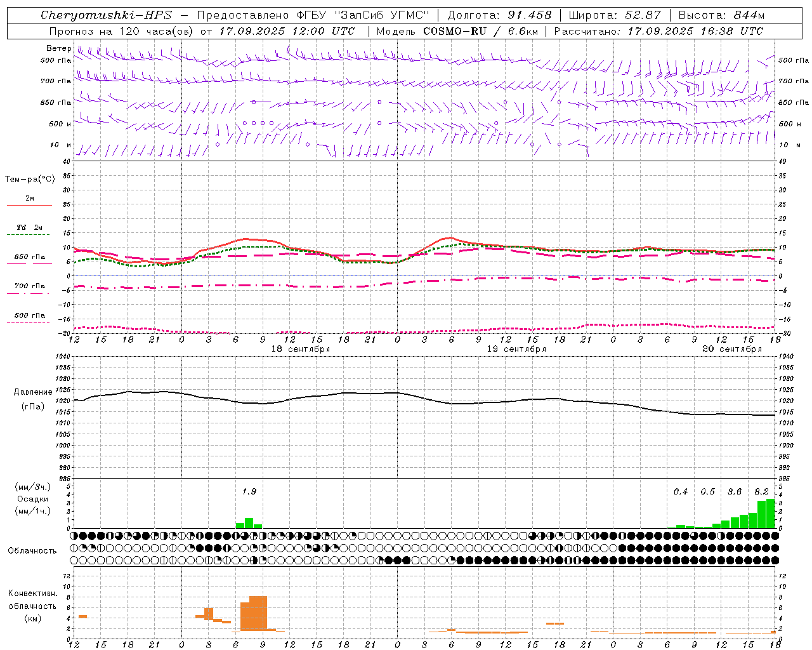Click the "0.5" precipitation total value
The image size is (812, 650).
pyautogui.click(x=707, y=491)
